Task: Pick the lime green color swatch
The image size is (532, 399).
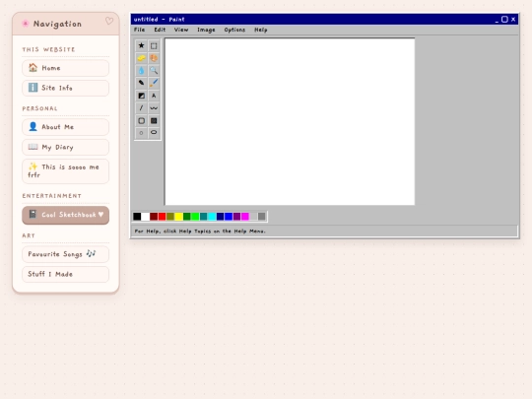Action: (195, 217)
